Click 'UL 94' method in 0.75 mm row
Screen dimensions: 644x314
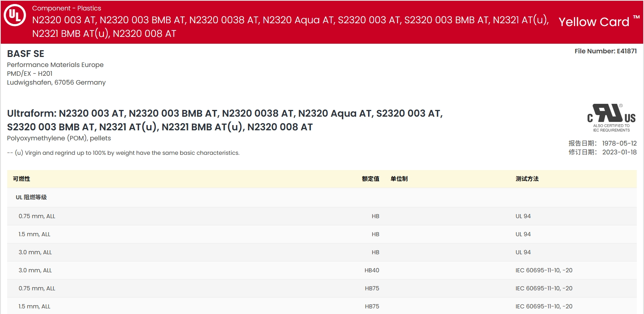(523, 216)
